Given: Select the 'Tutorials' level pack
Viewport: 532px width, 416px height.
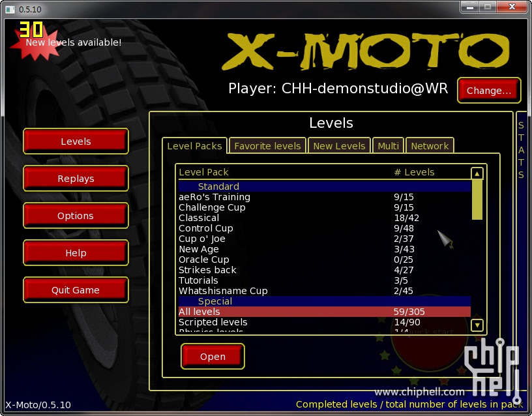Looking at the screenshot, I should click(x=325, y=280).
